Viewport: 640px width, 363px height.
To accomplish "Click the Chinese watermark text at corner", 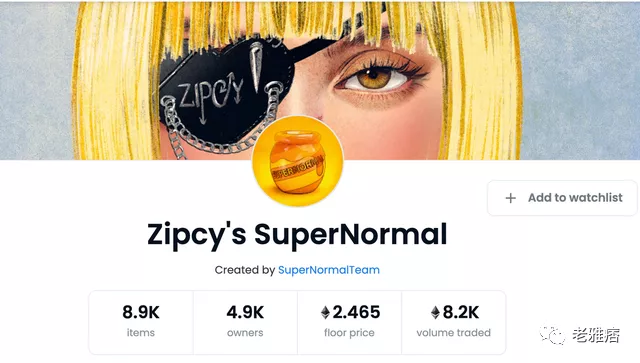I will [x=596, y=335].
